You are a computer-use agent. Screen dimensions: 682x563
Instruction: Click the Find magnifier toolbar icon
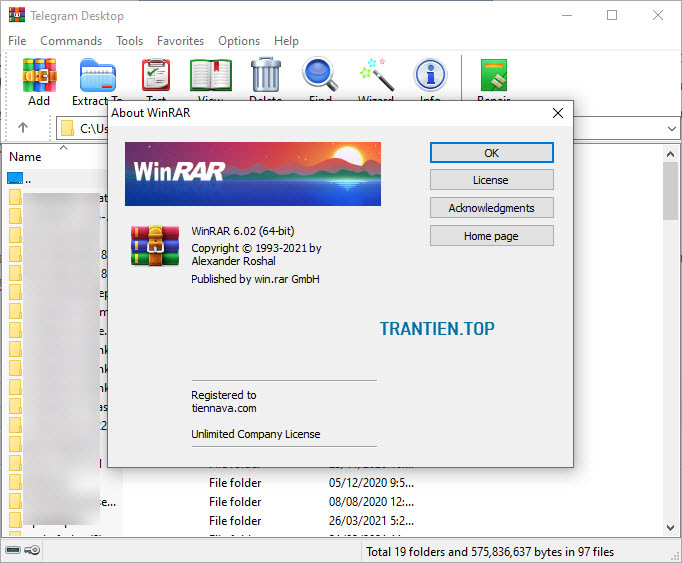pos(321,74)
